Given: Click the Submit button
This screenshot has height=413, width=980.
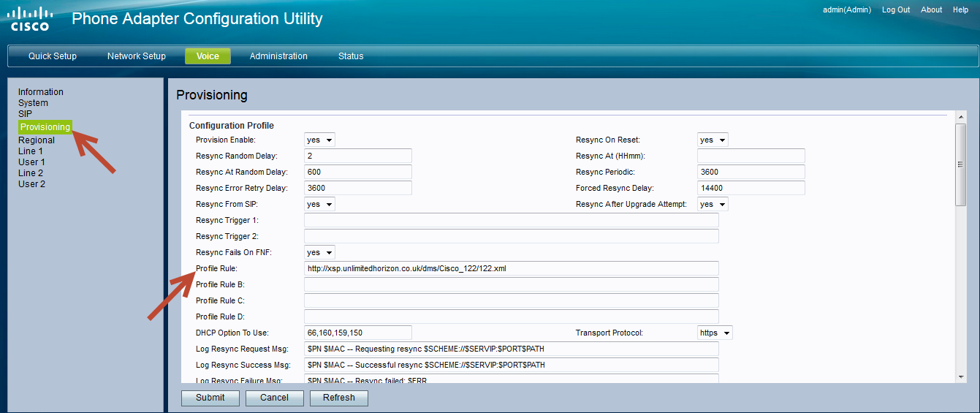Looking at the screenshot, I should pyautogui.click(x=210, y=398).
